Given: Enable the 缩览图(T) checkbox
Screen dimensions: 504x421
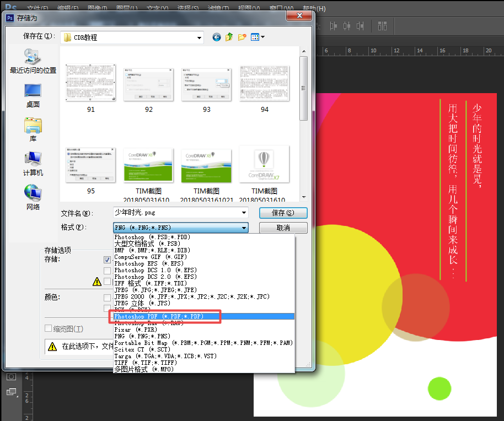Looking at the screenshot, I should point(48,329).
